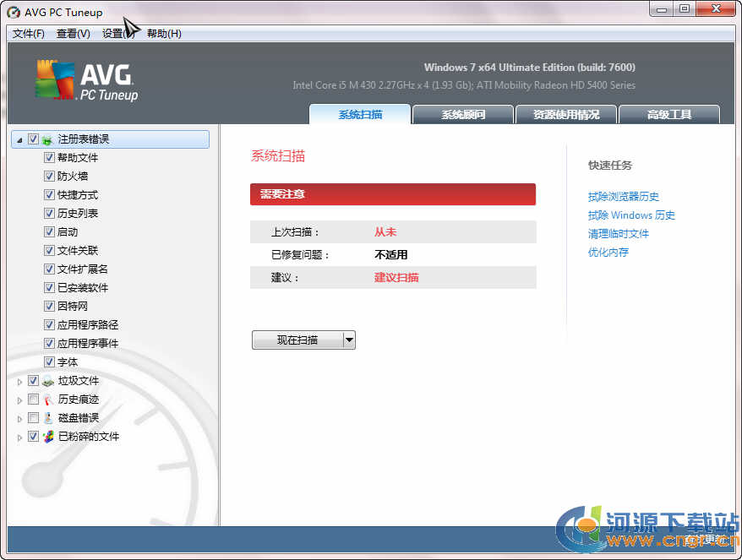The image size is (742, 560).
Task: Click the 清理临时文件 quick task link
Action: click(619, 234)
